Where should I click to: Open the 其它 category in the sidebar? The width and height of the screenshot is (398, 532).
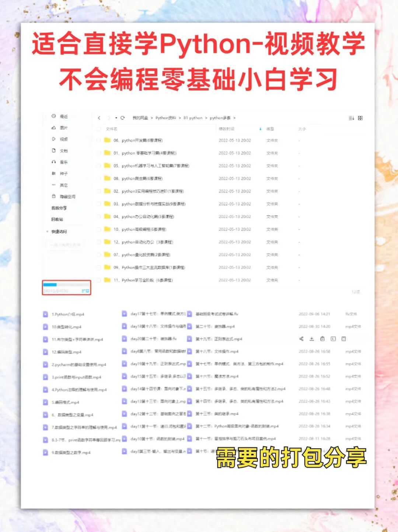point(64,185)
